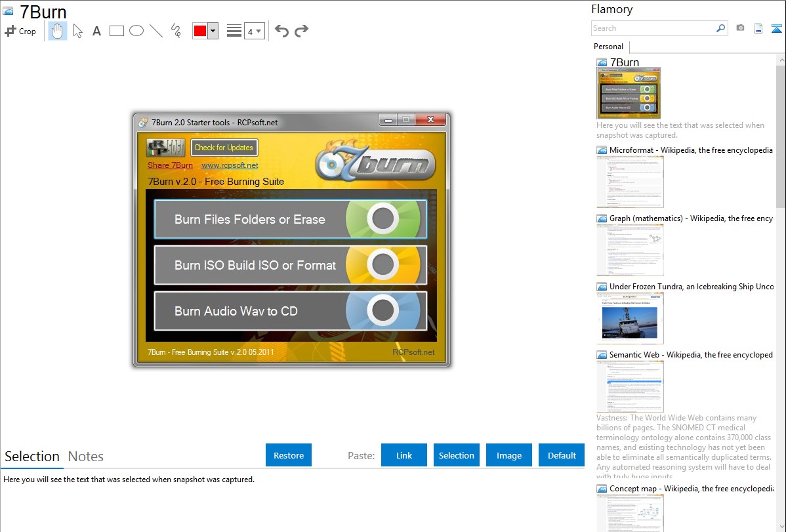Open the line width 4 dropdown

pyautogui.click(x=255, y=31)
